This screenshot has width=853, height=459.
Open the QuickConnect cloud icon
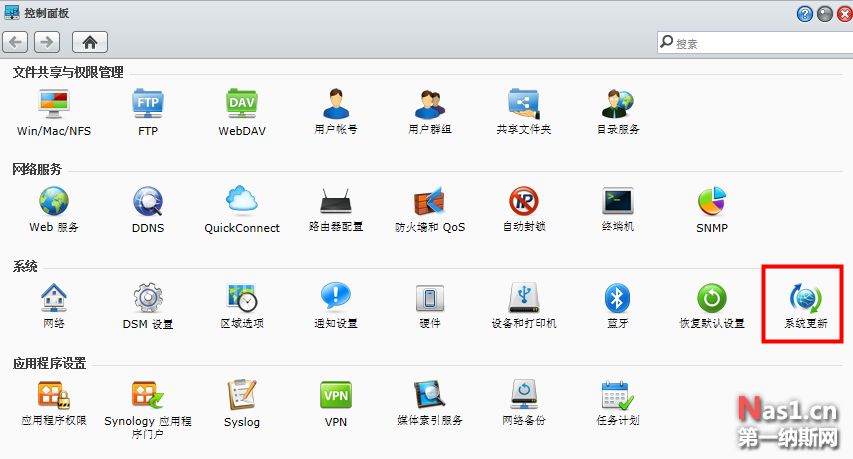coord(242,200)
